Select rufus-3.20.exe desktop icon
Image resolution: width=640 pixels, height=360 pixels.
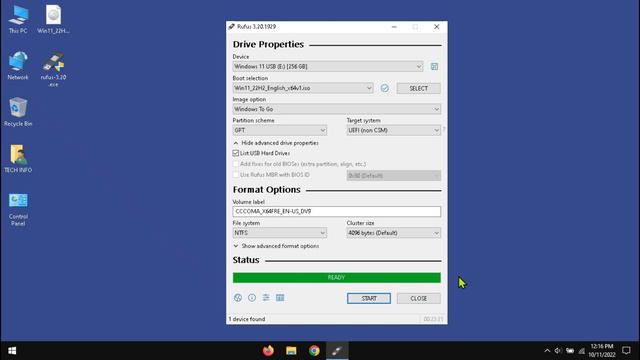53,69
